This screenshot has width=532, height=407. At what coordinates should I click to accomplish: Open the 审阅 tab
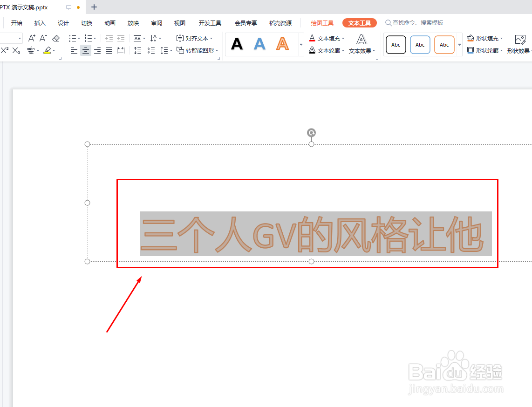[x=157, y=23]
